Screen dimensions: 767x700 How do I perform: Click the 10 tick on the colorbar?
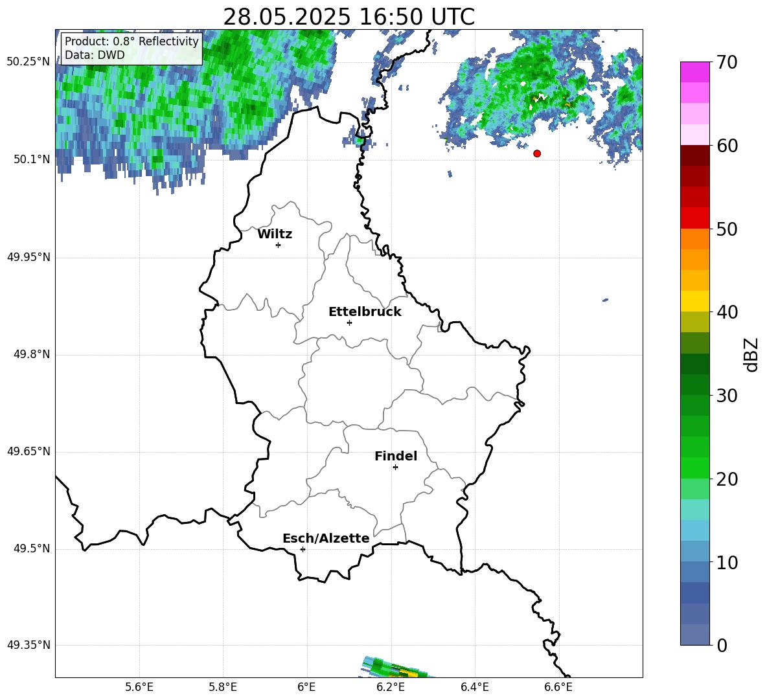click(x=727, y=562)
